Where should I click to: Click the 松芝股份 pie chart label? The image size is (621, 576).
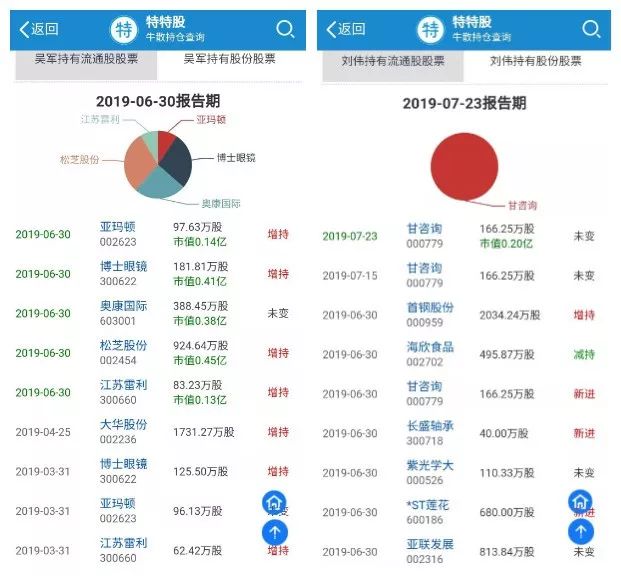79,160
